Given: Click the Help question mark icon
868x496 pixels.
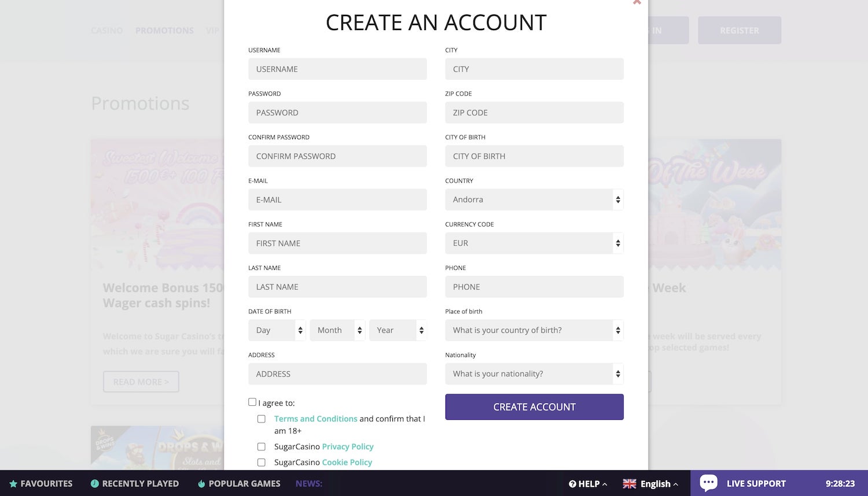Looking at the screenshot, I should coord(572,484).
